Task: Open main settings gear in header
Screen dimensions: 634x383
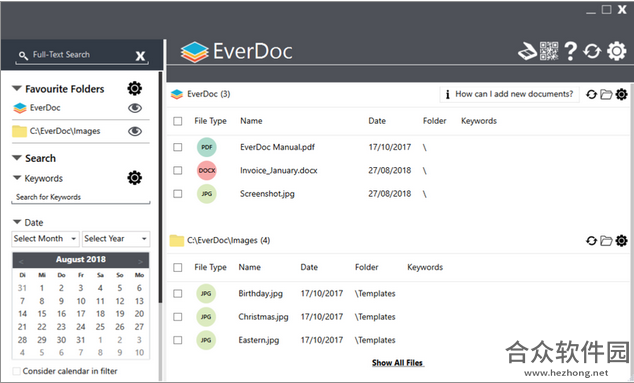Action: 617,51
